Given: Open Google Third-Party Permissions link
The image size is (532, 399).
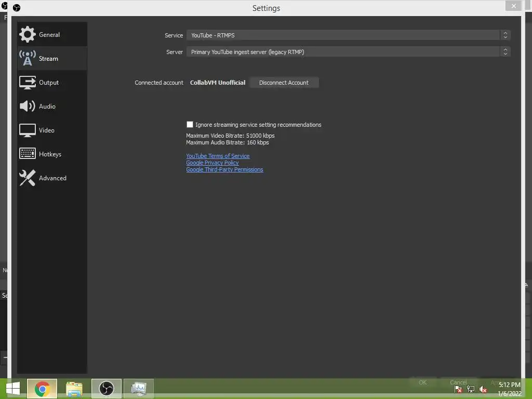Looking at the screenshot, I should tap(224, 169).
